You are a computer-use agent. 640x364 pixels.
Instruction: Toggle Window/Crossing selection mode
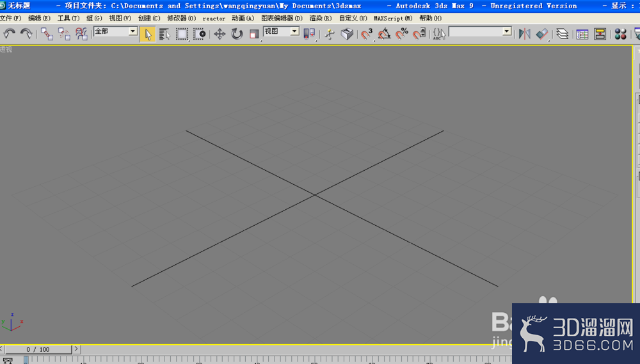pos(199,34)
